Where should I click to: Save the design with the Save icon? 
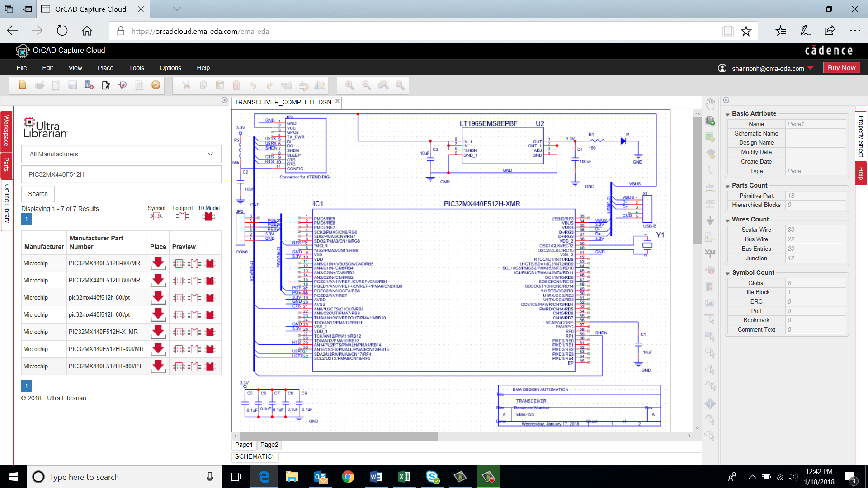(72, 85)
